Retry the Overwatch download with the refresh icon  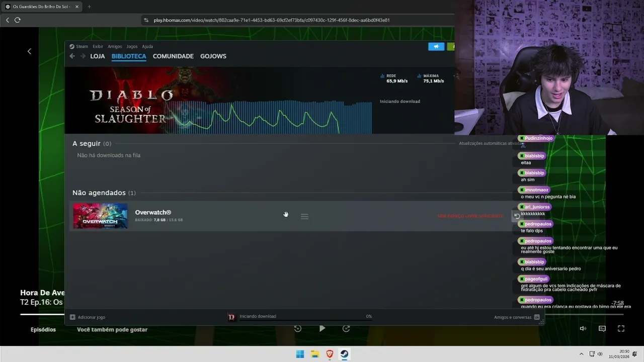[517, 216]
